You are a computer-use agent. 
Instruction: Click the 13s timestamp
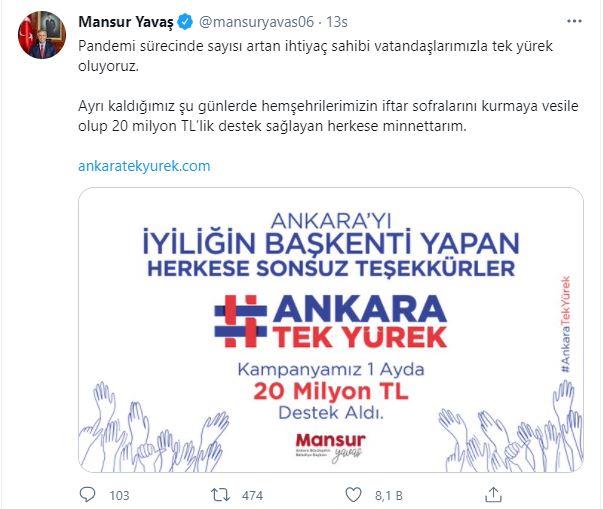pyautogui.click(x=337, y=22)
